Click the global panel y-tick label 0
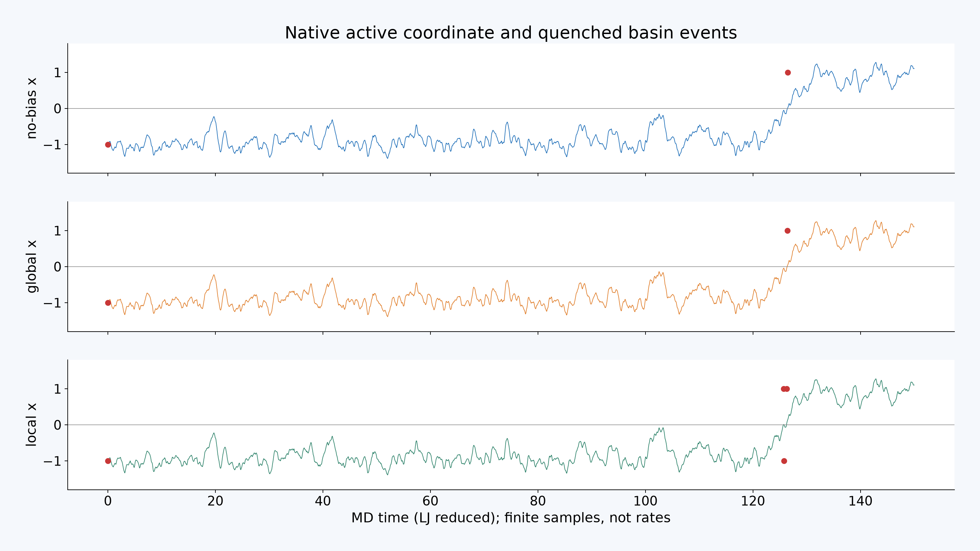This screenshot has height=551, width=980. (x=58, y=267)
